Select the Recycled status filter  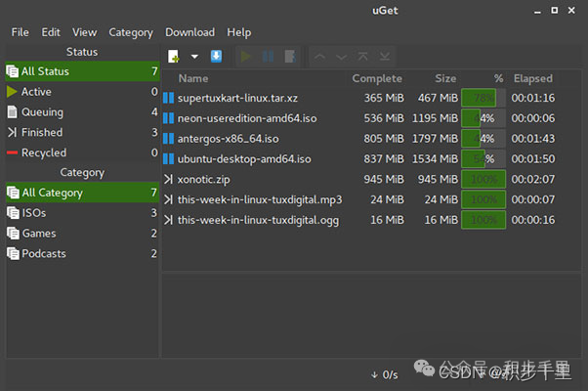pyautogui.click(x=82, y=152)
